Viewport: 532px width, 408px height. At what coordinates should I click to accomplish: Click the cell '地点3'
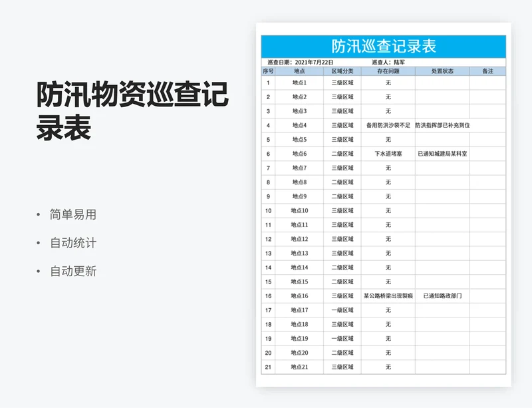pyautogui.click(x=299, y=111)
